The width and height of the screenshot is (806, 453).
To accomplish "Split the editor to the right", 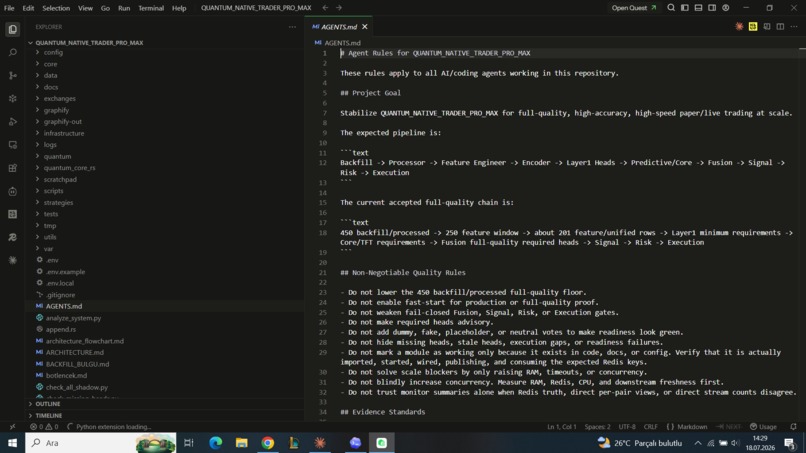I will pos(780,27).
